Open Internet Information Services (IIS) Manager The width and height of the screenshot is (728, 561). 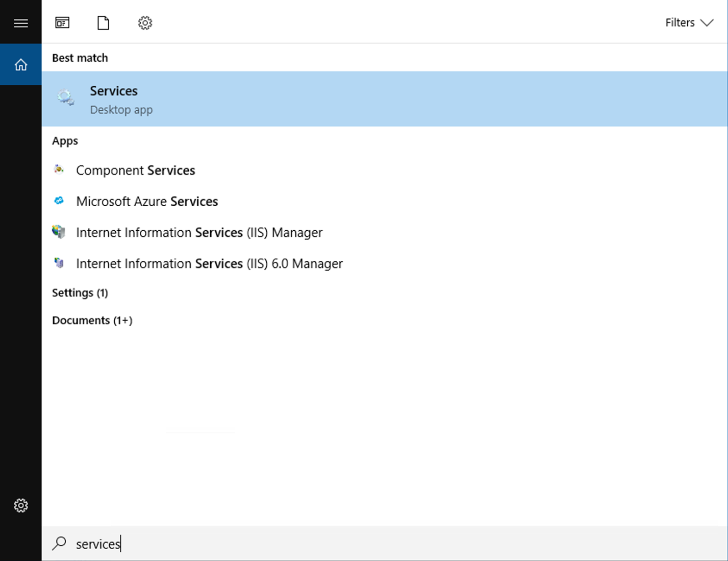385,232
